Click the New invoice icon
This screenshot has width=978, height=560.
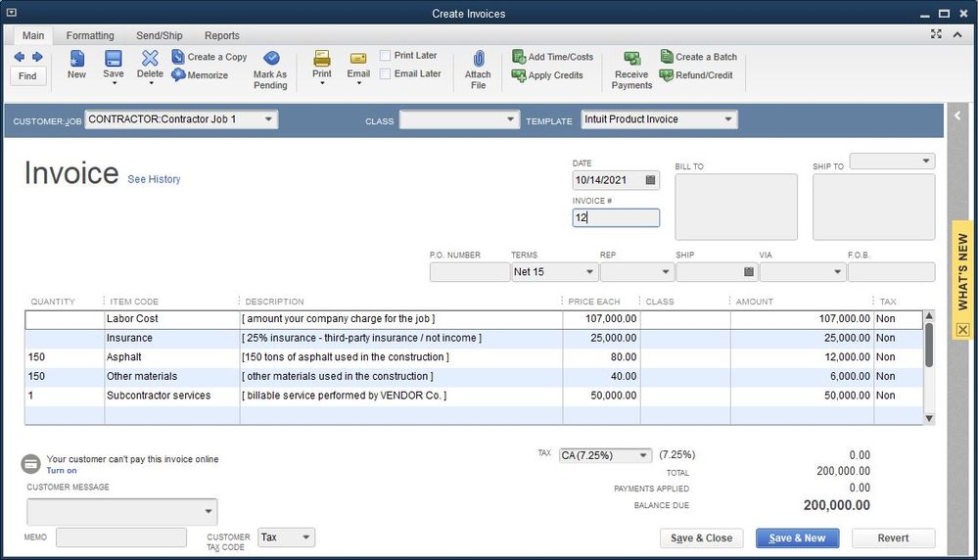(76, 58)
